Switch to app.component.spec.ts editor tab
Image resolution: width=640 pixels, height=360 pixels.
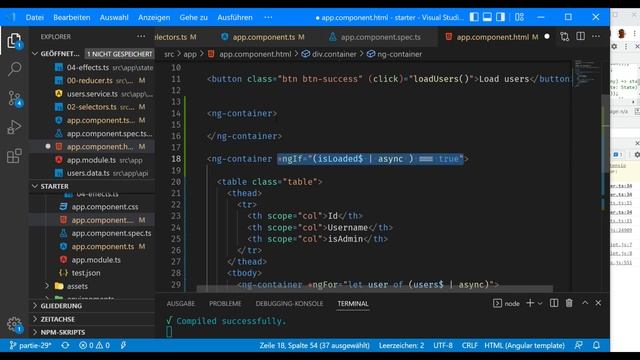(x=380, y=37)
